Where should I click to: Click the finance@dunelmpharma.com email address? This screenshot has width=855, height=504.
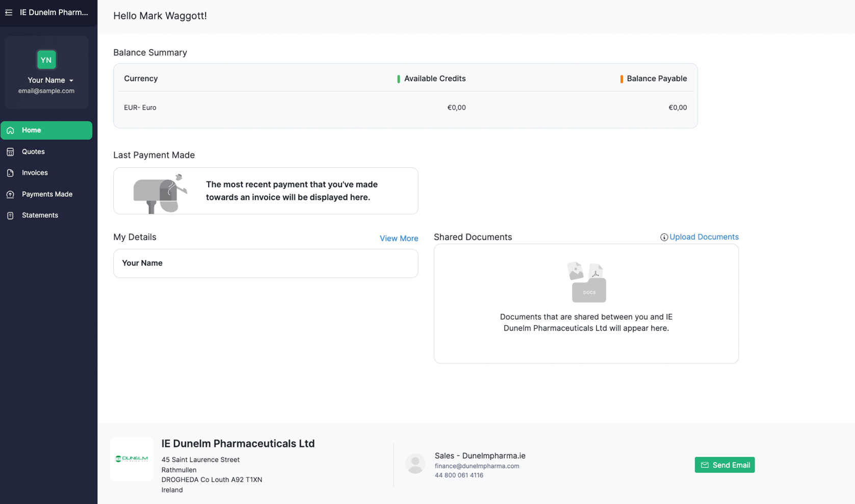[x=477, y=466]
